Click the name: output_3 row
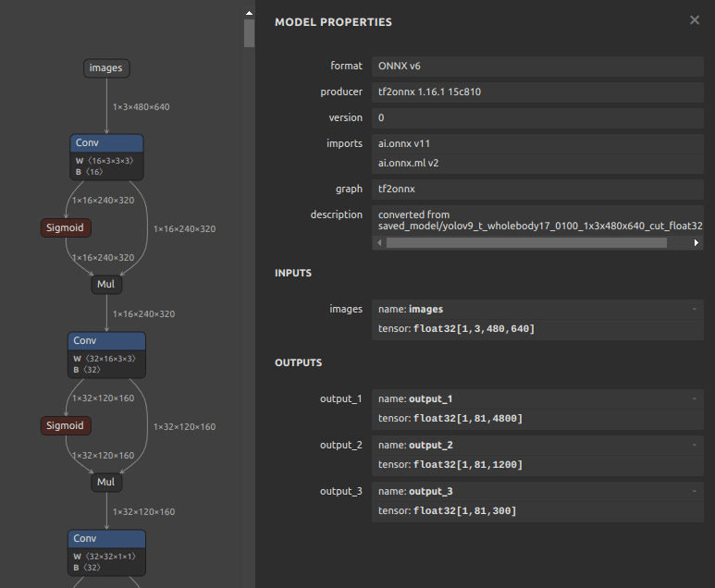The image size is (715, 588). coord(537,491)
